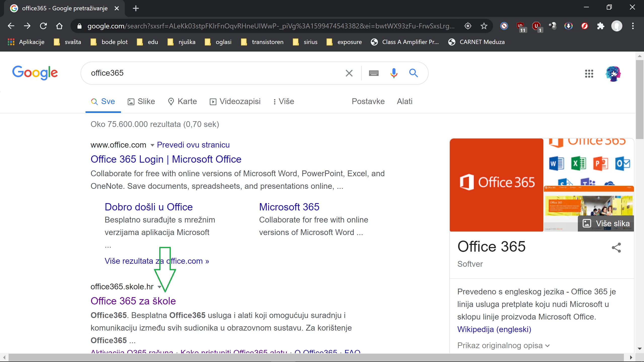Open the njuška bookmarks folder
This screenshot has width=644, height=362.
(181, 42)
